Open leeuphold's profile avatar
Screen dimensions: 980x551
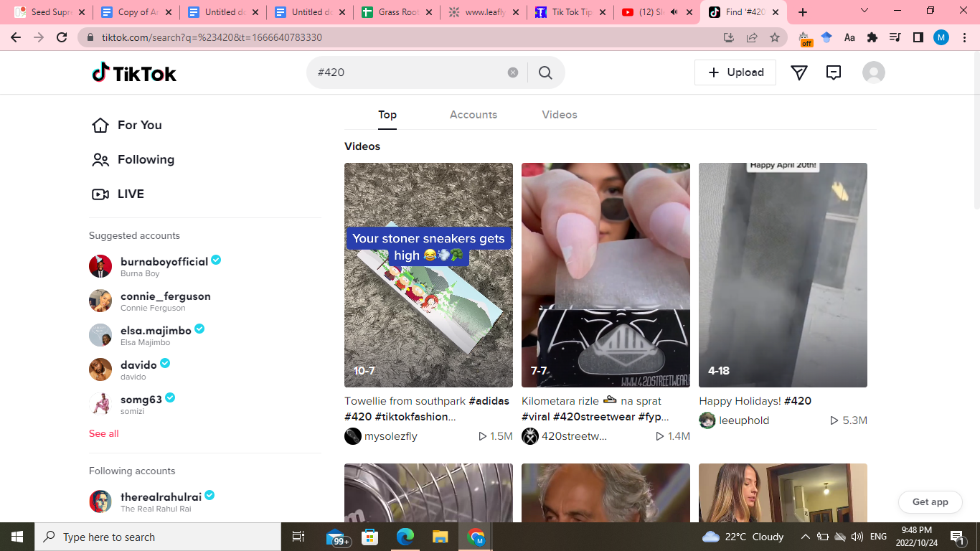coord(707,420)
